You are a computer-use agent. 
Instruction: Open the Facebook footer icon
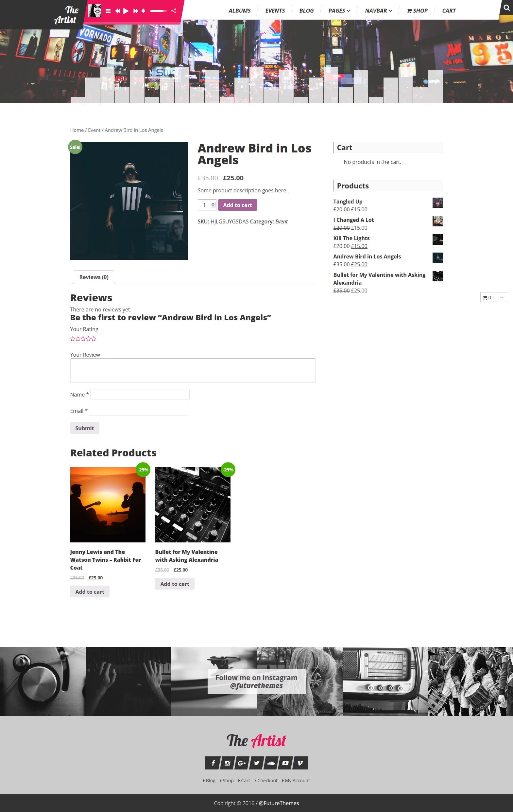(213, 763)
